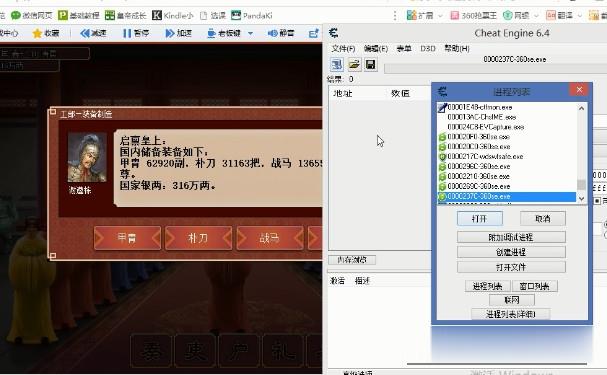Expand the 老板键 dropdown arrow
Image resolution: width=607 pixels, height=375 pixels.
click(250, 33)
